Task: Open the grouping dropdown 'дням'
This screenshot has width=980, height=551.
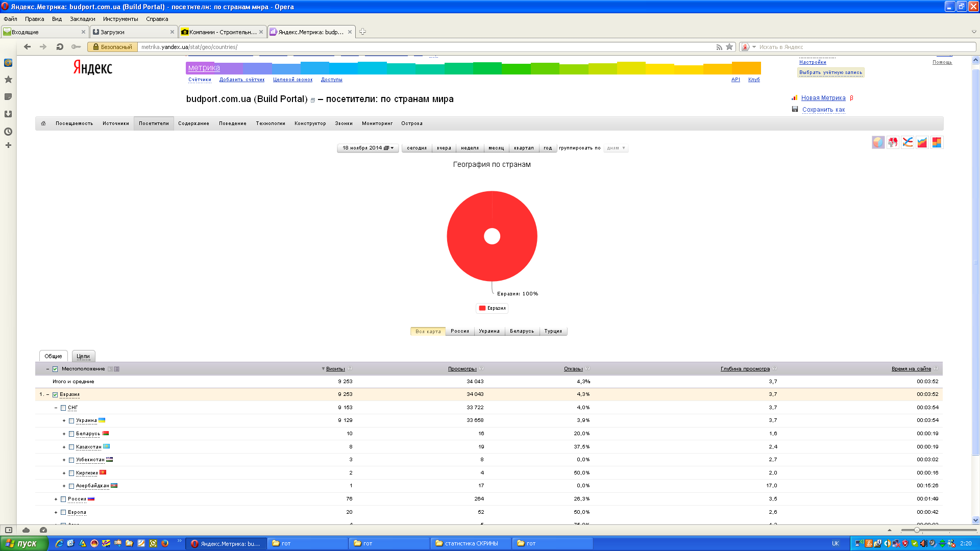Action: [x=616, y=148]
